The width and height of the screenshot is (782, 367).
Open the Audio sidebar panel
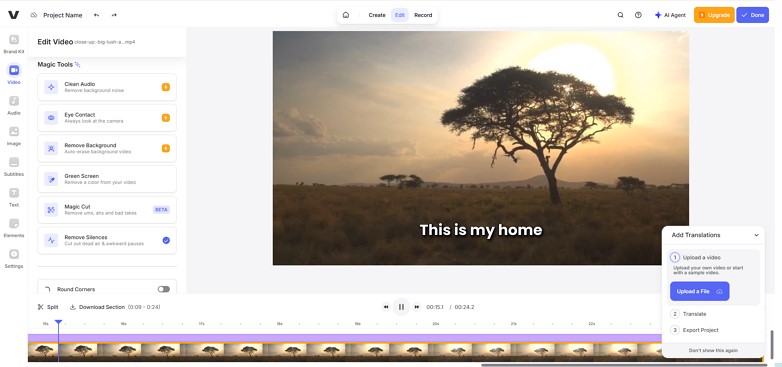14,105
